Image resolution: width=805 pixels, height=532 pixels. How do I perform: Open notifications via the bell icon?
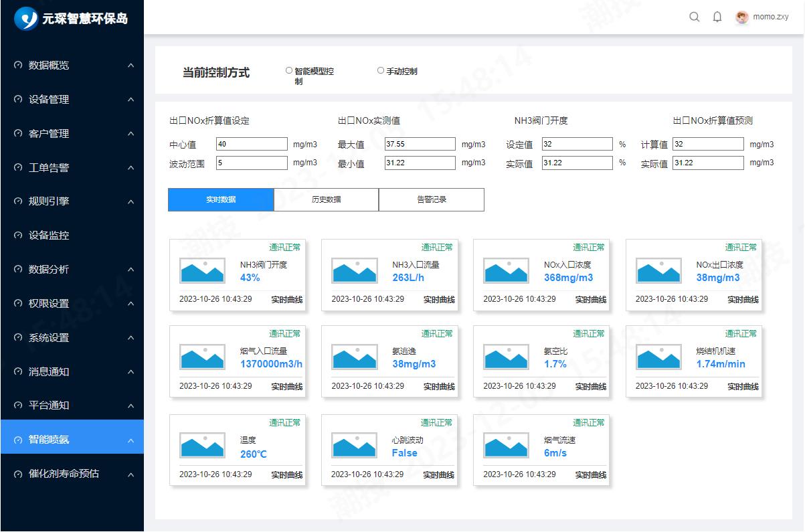(717, 17)
